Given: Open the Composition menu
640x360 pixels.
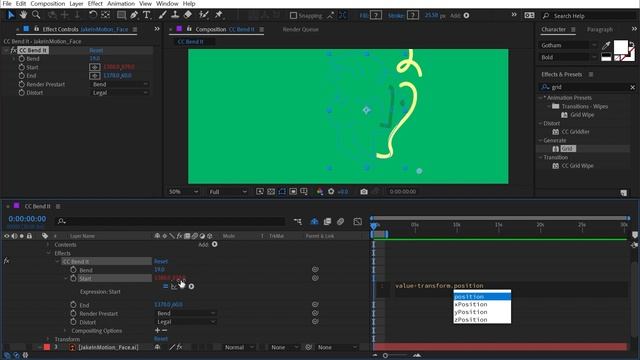Looking at the screenshot, I should point(48,4).
